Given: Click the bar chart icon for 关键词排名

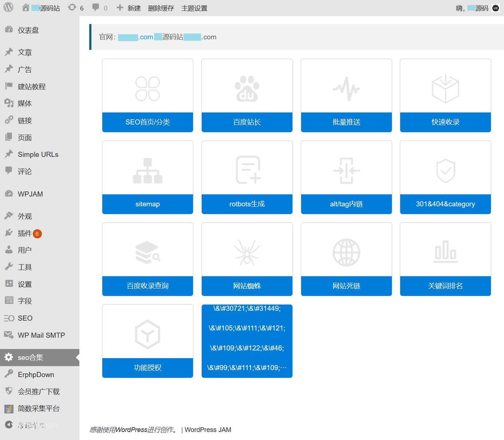Looking at the screenshot, I should click(445, 252).
